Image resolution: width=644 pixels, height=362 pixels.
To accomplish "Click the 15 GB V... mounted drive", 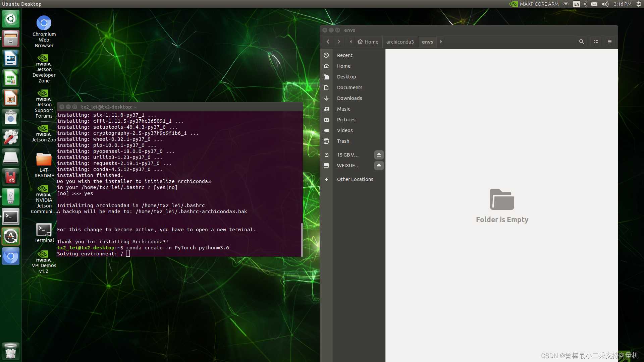I will click(x=347, y=155).
